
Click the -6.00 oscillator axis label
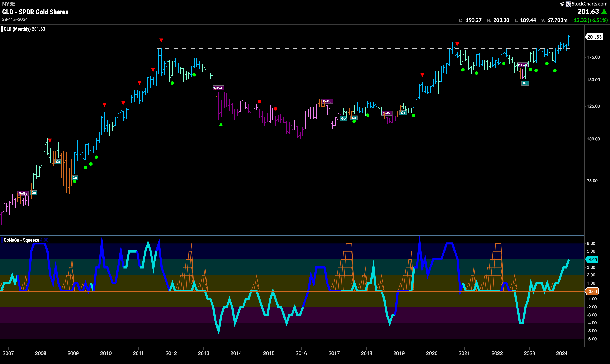[592, 339]
